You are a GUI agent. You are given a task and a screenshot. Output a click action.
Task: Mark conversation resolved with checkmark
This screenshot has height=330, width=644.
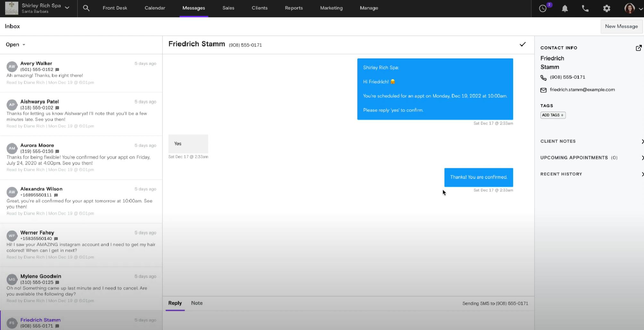tap(523, 44)
